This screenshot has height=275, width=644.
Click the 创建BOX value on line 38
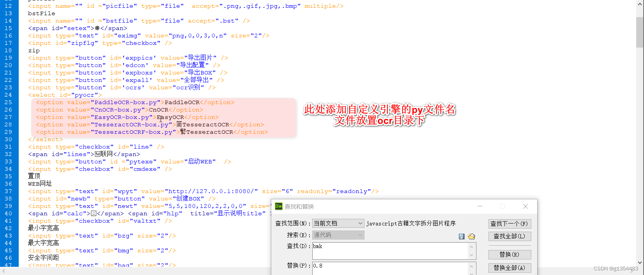(x=188, y=199)
